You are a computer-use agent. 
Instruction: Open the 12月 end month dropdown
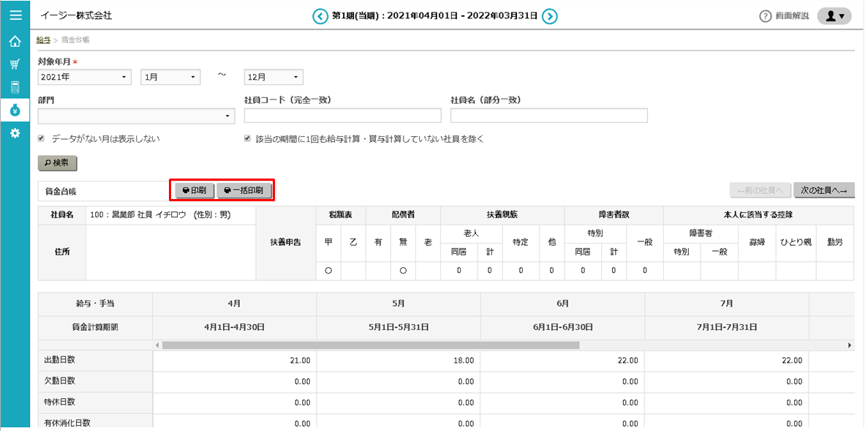point(273,77)
